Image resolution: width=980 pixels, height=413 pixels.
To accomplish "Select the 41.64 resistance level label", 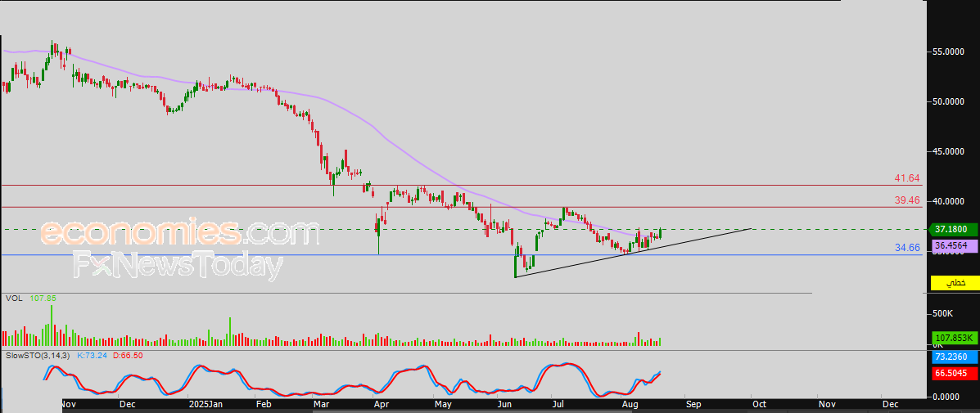I will [907, 178].
